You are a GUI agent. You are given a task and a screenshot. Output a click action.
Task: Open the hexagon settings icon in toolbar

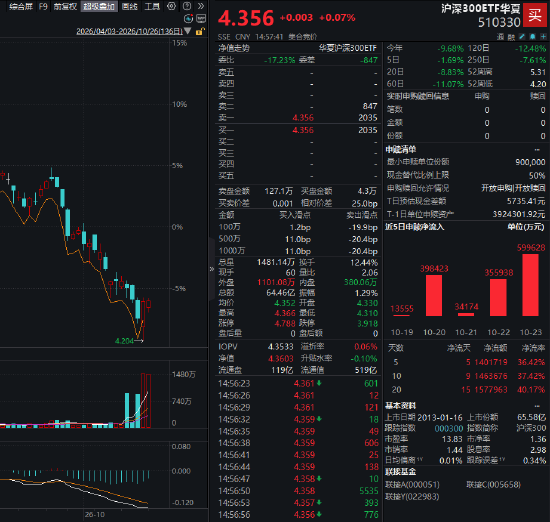click(171, 6)
